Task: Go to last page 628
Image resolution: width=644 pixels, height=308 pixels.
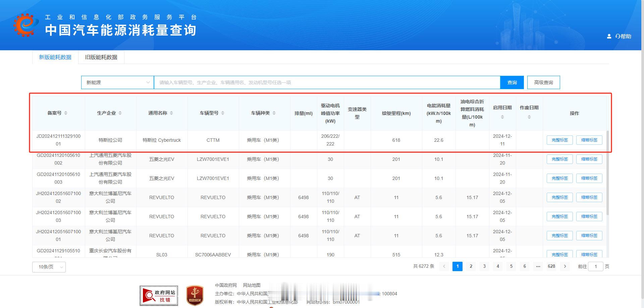Action: point(551,266)
